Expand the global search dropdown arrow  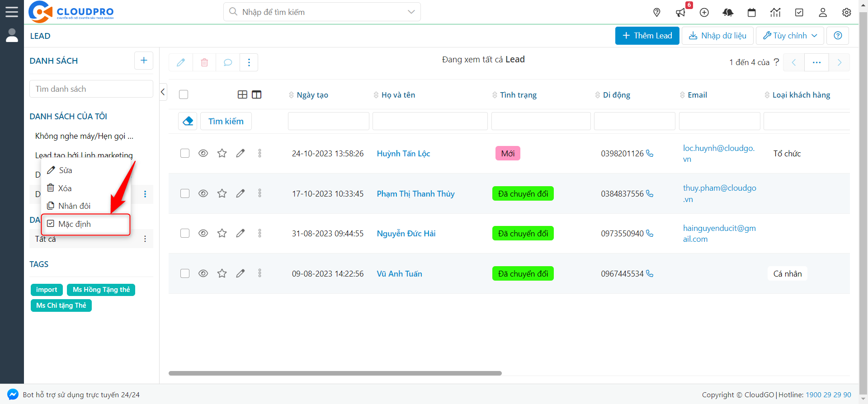pyautogui.click(x=411, y=12)
